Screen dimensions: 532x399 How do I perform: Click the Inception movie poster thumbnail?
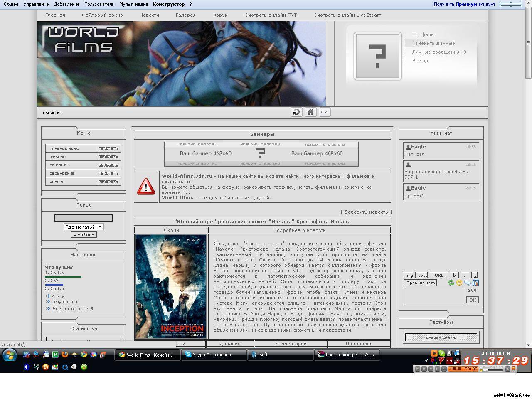coord(171,286)
